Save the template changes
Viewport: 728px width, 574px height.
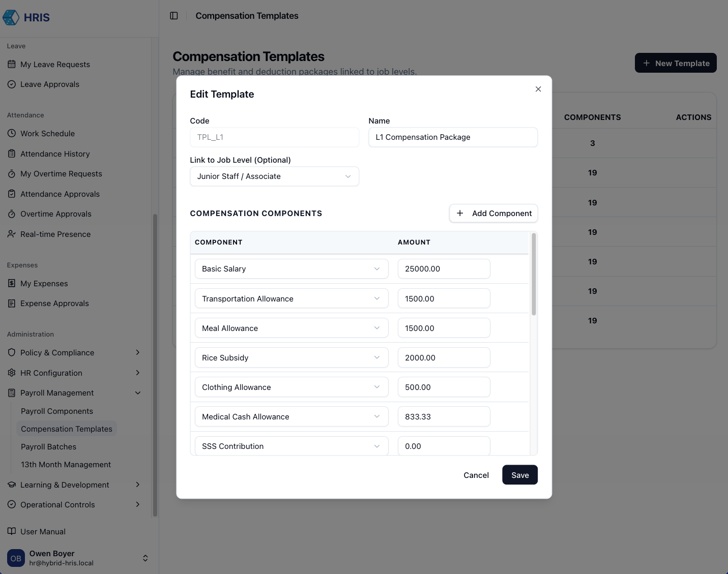coord(520,475)
